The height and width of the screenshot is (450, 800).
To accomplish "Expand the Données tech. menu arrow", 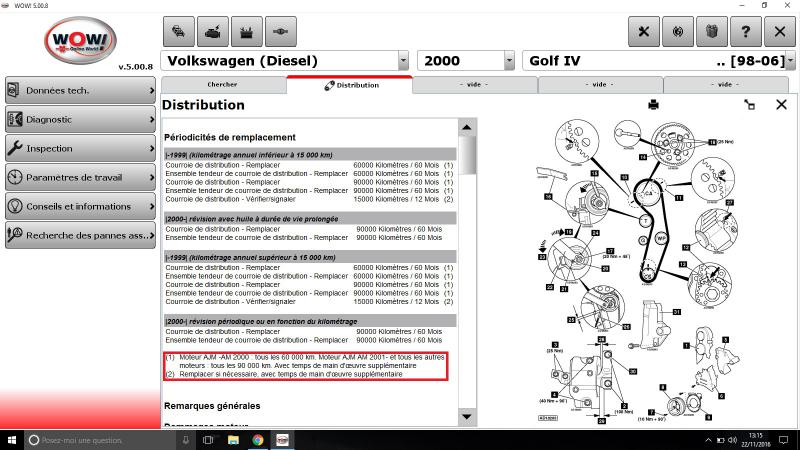I will [x=152, y=90].
